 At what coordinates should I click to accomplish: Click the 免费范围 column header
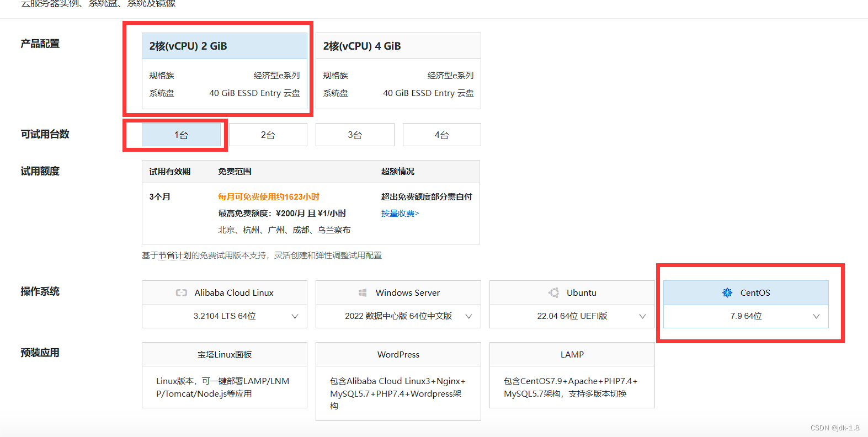235,172
